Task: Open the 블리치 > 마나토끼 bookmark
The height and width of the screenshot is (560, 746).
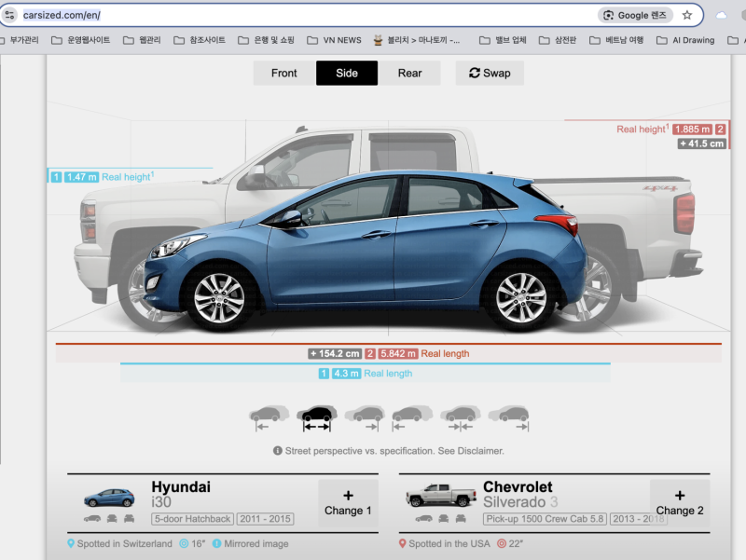Action: (417, 40)
